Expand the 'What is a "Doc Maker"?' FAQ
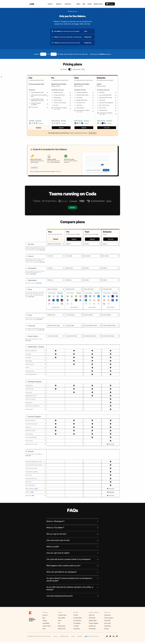This screenshot has height=644, width=145. (x=72, y=528)
